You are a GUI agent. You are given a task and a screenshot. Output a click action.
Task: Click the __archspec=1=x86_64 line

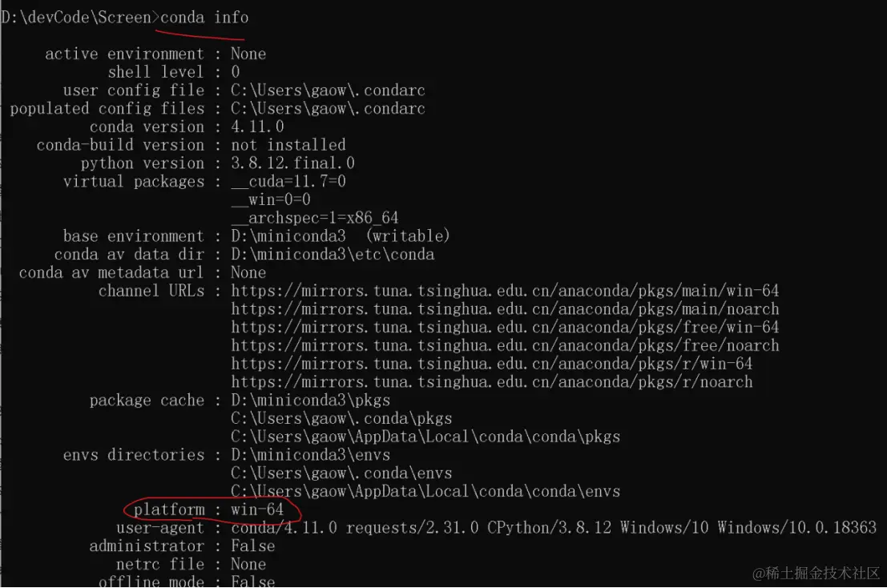315,218
